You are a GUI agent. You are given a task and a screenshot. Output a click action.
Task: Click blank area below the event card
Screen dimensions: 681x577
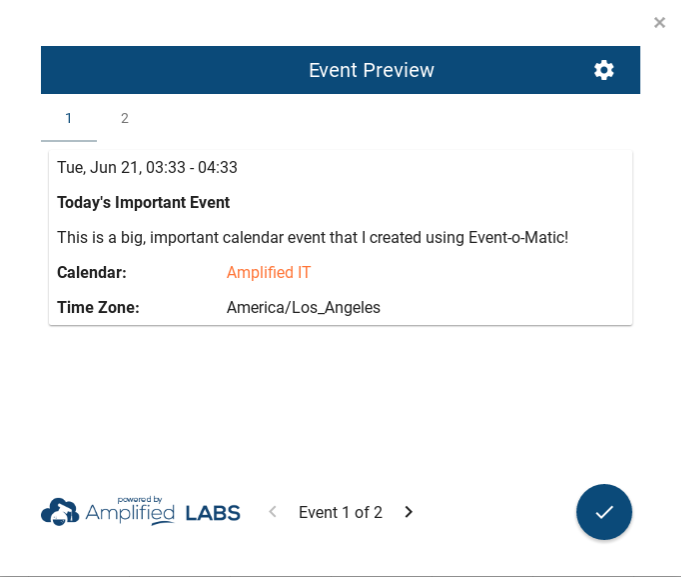340,400
